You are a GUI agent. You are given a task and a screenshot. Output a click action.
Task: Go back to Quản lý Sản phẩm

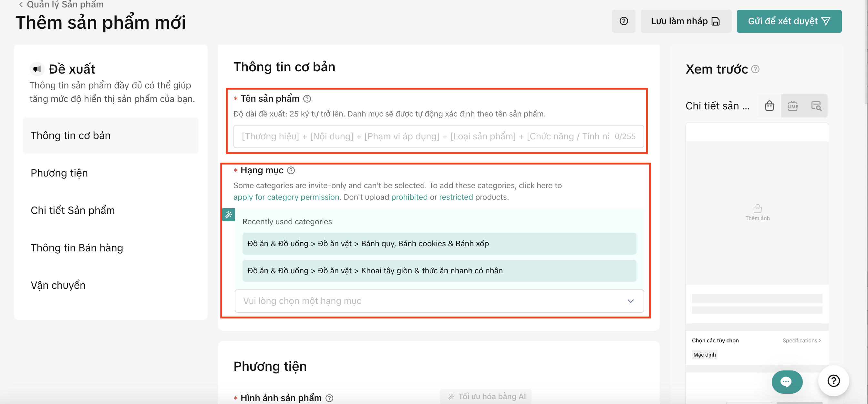(61, 5)
